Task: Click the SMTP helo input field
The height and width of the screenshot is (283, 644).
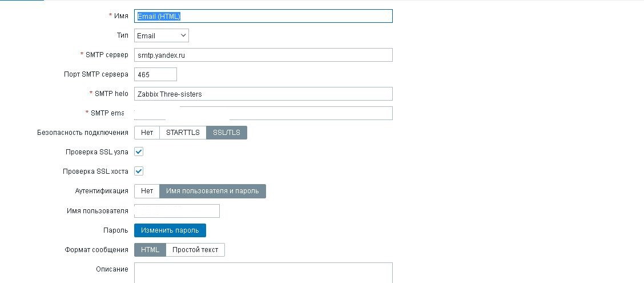Action: click(263, 94)
